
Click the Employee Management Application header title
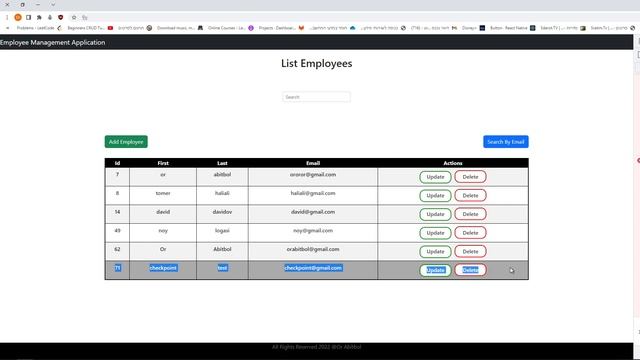53,42
